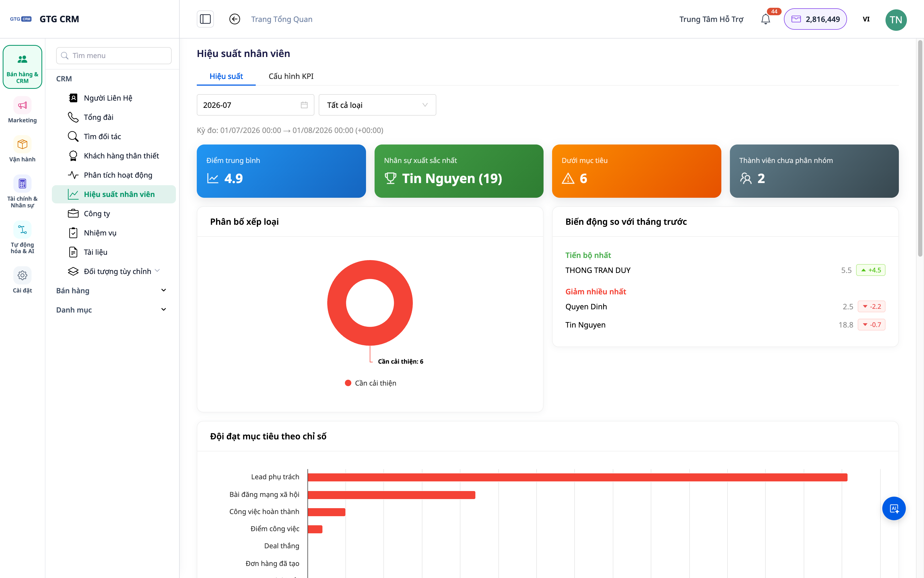This screenshot has height=578, width=924.
Task: Open Tìm đối tác menu item
Action: click(x=114, y=136)
